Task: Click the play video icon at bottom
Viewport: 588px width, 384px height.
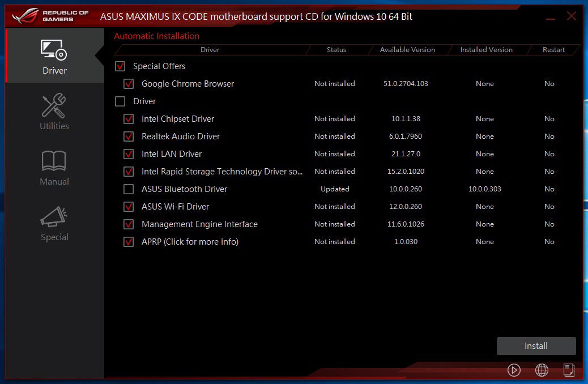Action: point(514,370)
